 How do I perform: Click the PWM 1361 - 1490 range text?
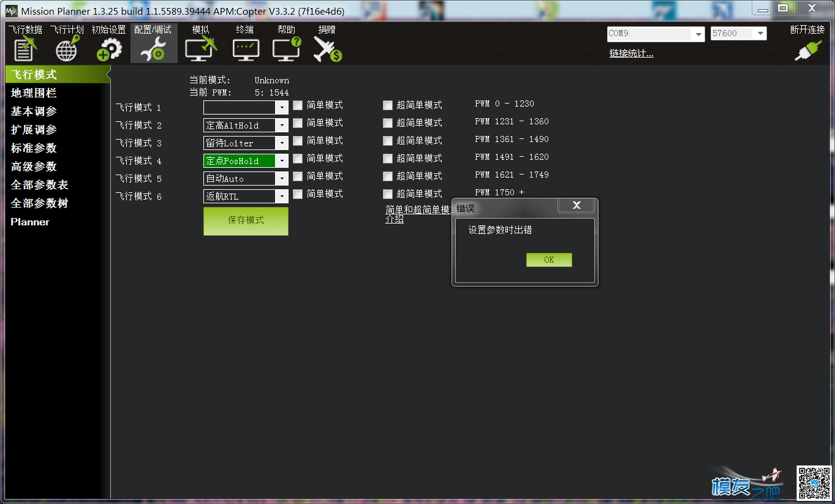pos(512,139)
